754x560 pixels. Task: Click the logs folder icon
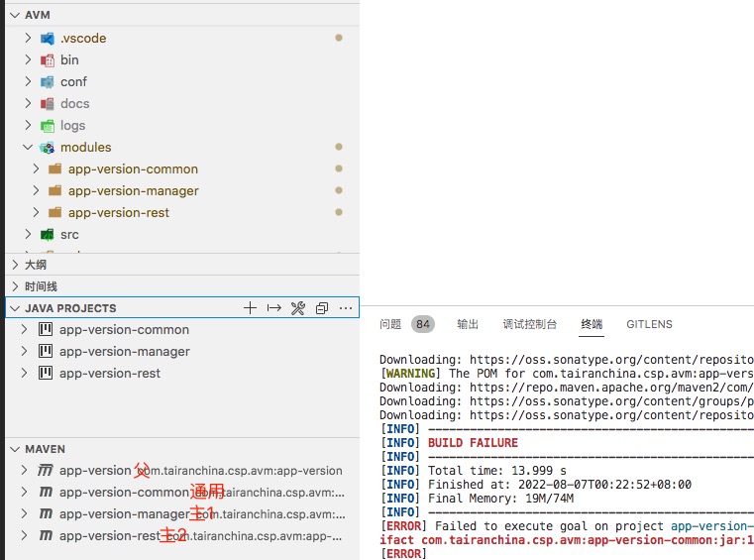(48, 126)
